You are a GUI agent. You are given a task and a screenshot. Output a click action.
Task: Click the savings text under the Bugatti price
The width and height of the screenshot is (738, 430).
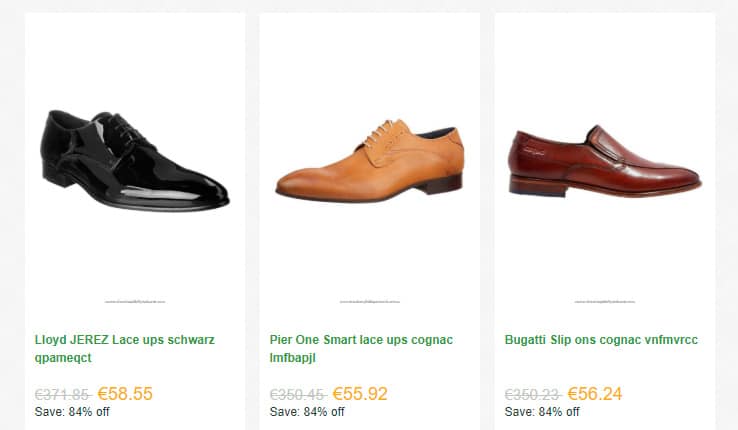point(542,412)
